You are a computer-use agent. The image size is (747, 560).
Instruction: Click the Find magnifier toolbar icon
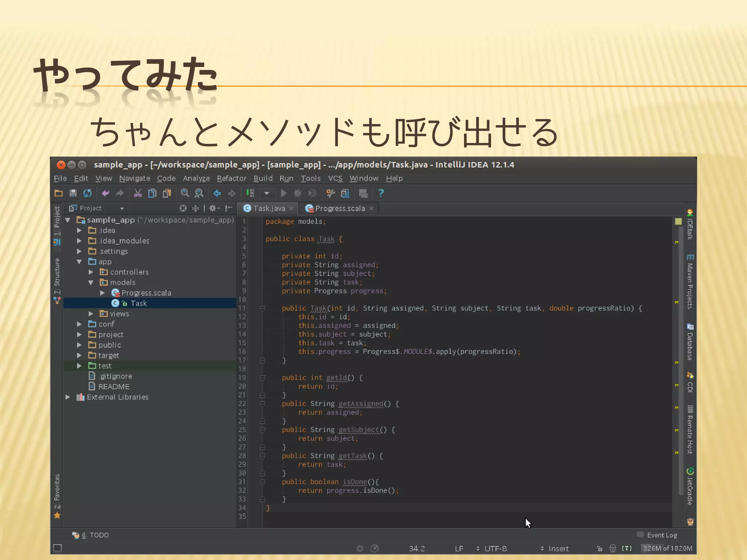tap(185, 193)
